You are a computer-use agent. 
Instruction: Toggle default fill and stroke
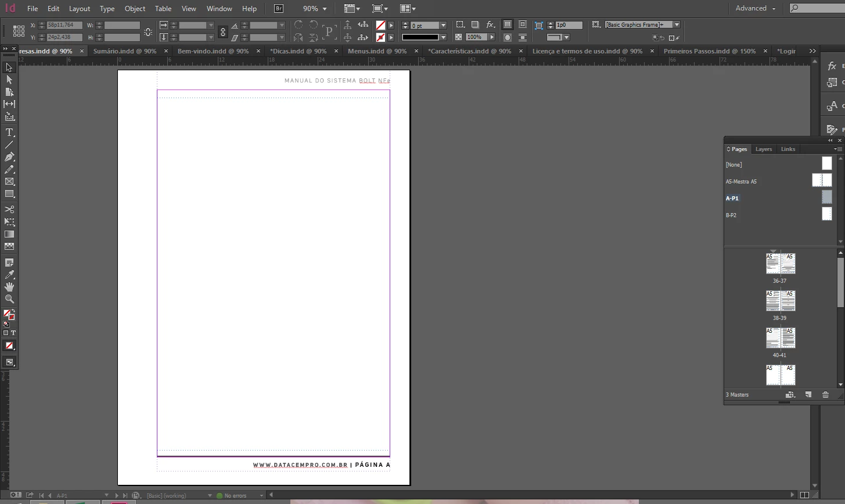(x=6, y=324)
